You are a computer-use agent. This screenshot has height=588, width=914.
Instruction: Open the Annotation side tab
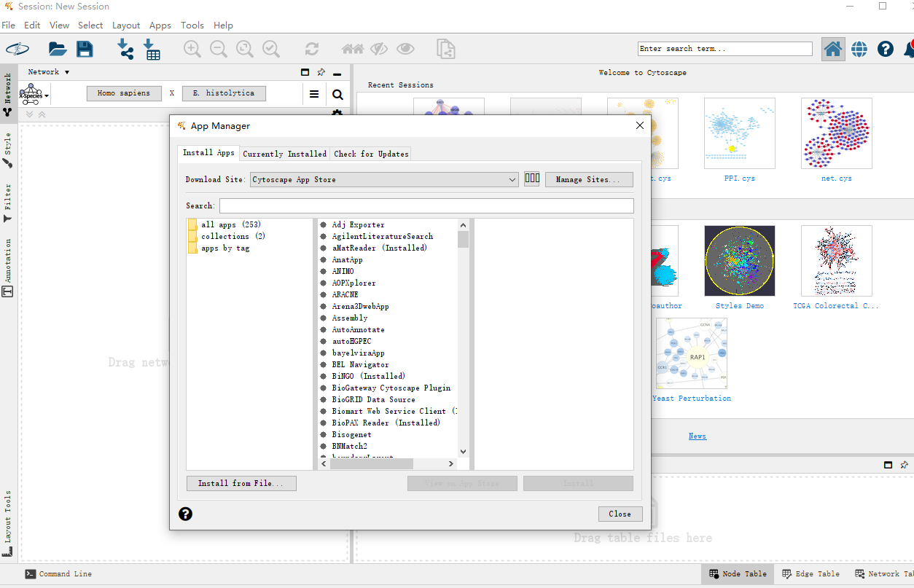pyautogui.click(x=8, y=267)
